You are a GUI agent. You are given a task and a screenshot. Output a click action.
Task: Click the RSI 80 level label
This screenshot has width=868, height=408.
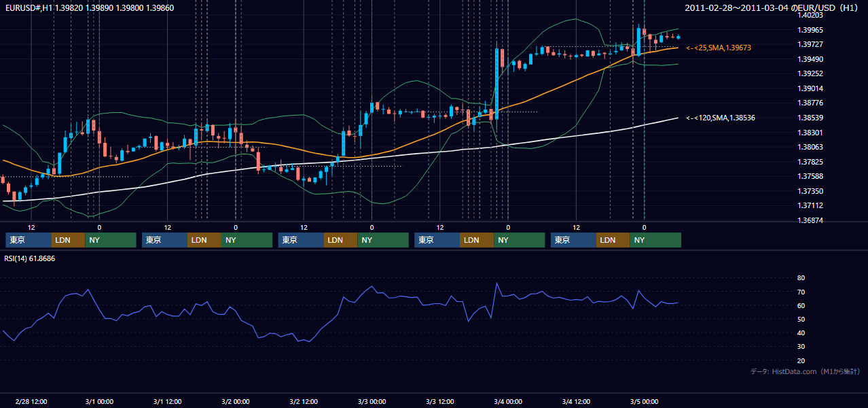click(x=801, y=278)
